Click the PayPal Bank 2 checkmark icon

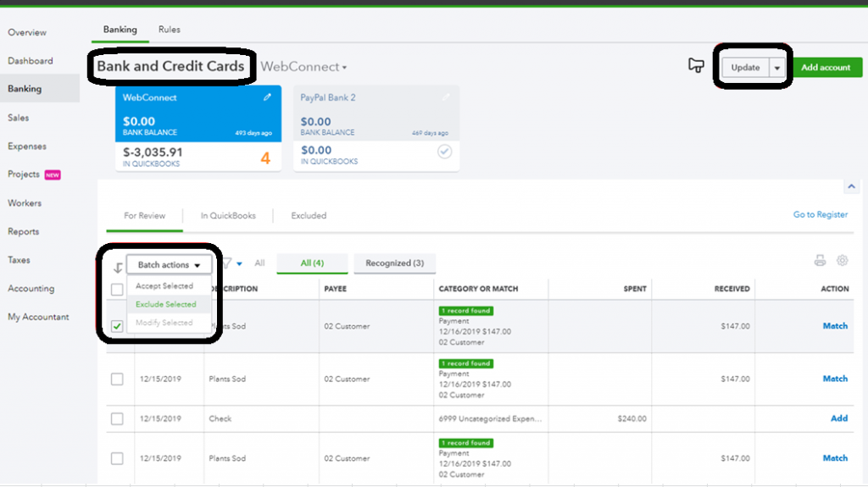[444, 151]
